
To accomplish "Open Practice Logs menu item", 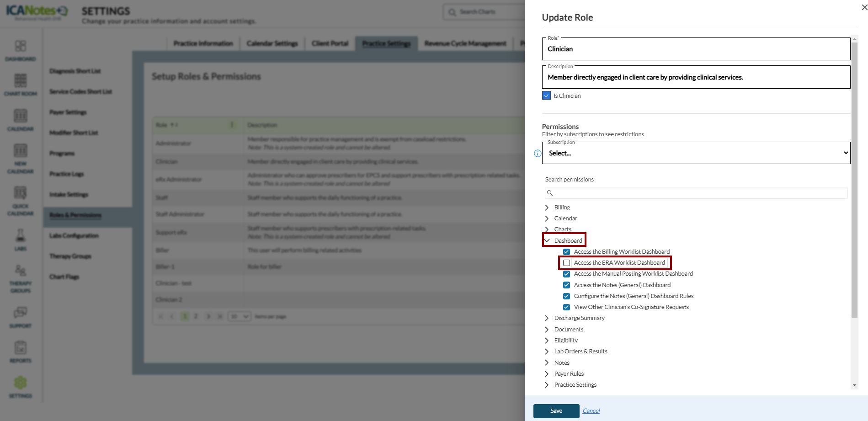I will [x=67, y=174].
